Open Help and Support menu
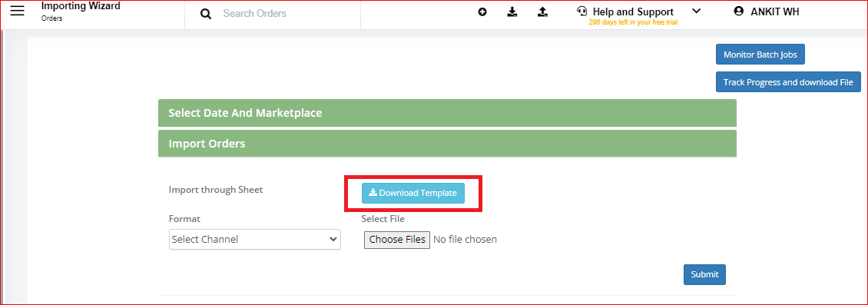 pyautogui.click(x=633, y=12)
